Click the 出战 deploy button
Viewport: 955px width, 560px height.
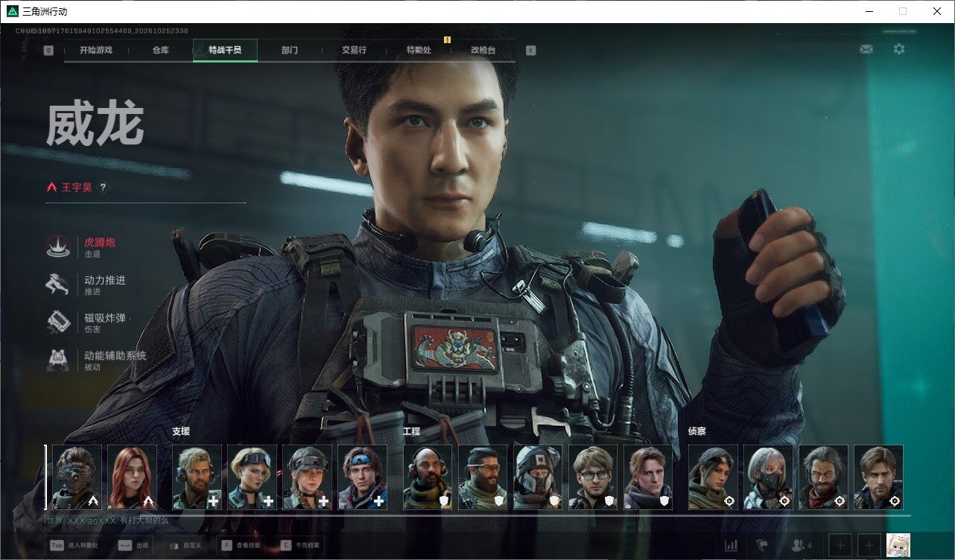(135, 546)
